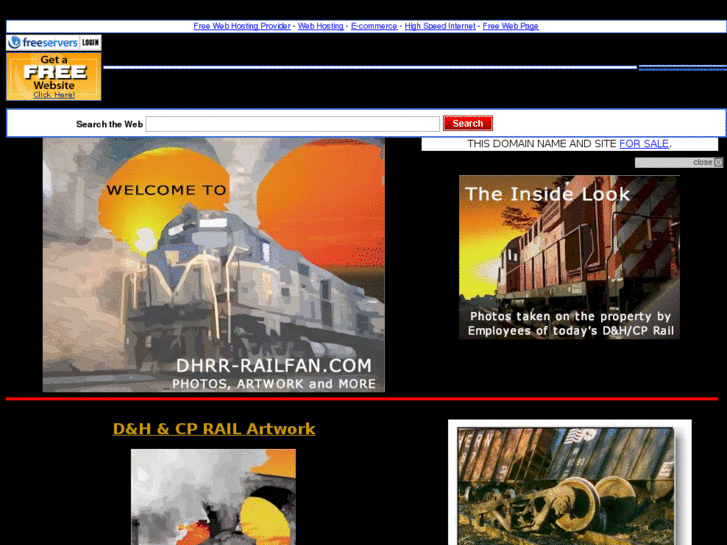Click the THIS DOMAIN NAME AND SITE text
Viewport: 727px width, 545px height.
pyautogui.click(x=542, y=144)
